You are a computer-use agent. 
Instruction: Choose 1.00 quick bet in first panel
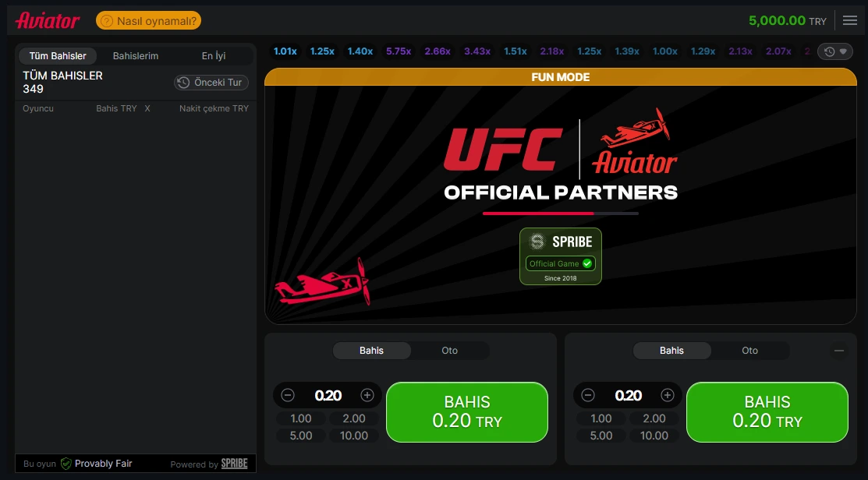[x=301, y=418]
